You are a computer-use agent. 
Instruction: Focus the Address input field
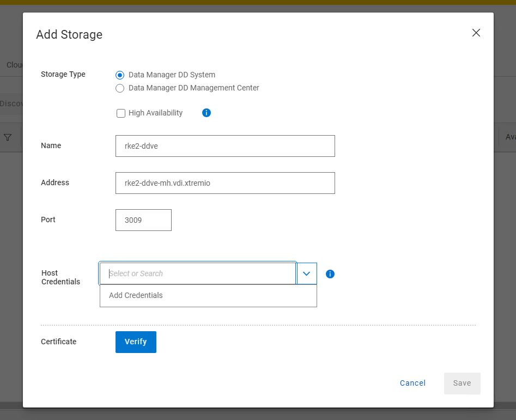(225, 183)
